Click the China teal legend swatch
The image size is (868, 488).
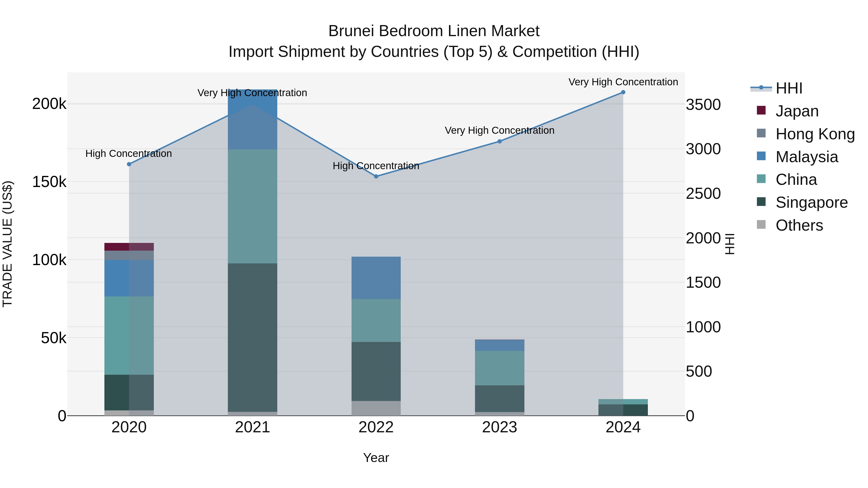tap(761, 179)
